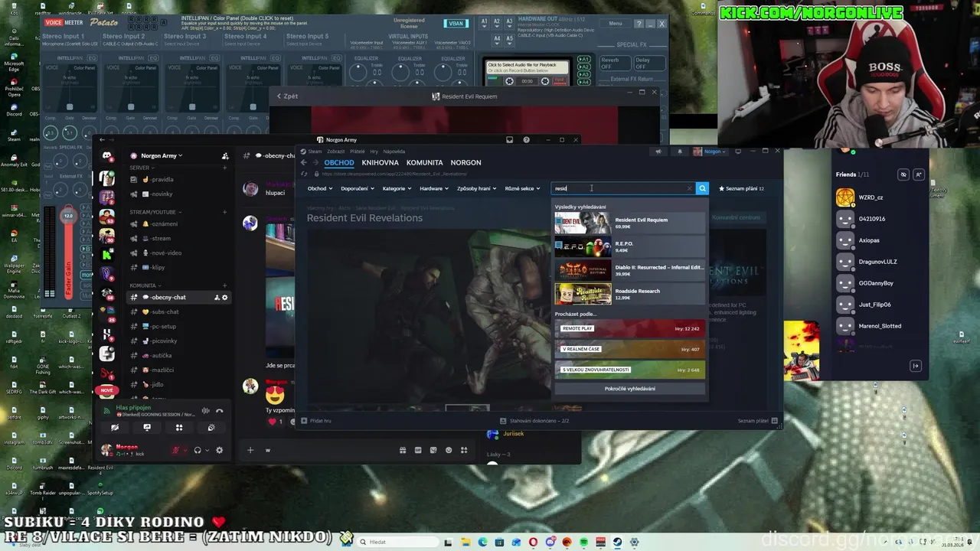The image size is (980, 551).
Task: Switch to the KOMUNITA tab in Steam
Action: pos(425,162)
